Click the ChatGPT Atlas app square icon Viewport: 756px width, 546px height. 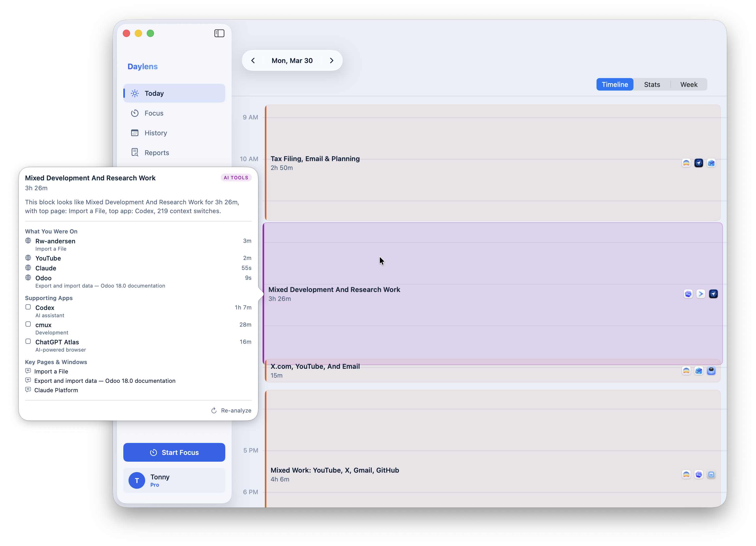[x=28, y=341]
